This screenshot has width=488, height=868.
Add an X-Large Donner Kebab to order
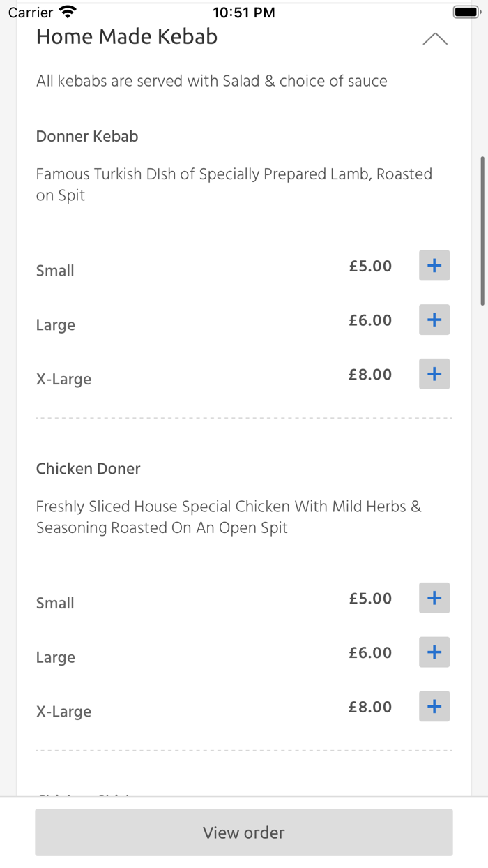[x=434, y=374]
